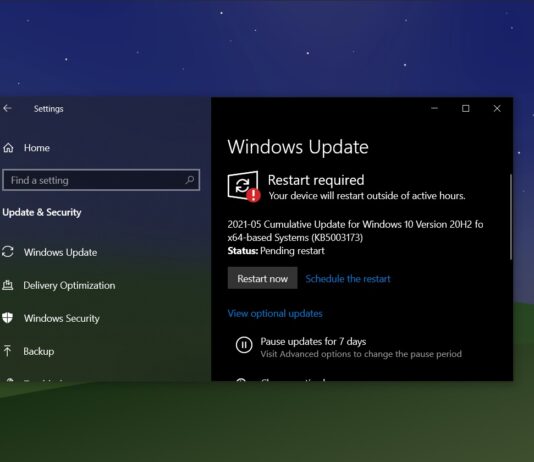Viewport: 534px width, 462px height.
Task: Click the Restart now button
Action: click(263, 278)
